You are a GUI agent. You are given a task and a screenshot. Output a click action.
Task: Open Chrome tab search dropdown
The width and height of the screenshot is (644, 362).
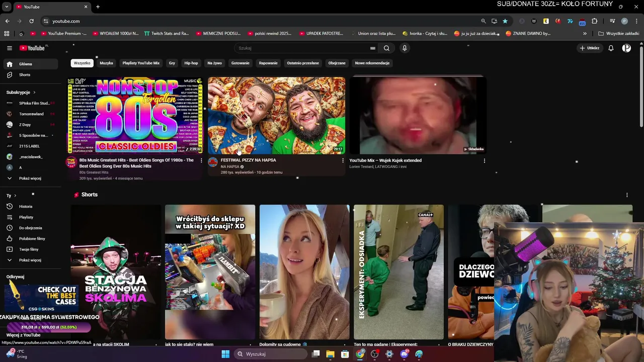tap(7, 7)
